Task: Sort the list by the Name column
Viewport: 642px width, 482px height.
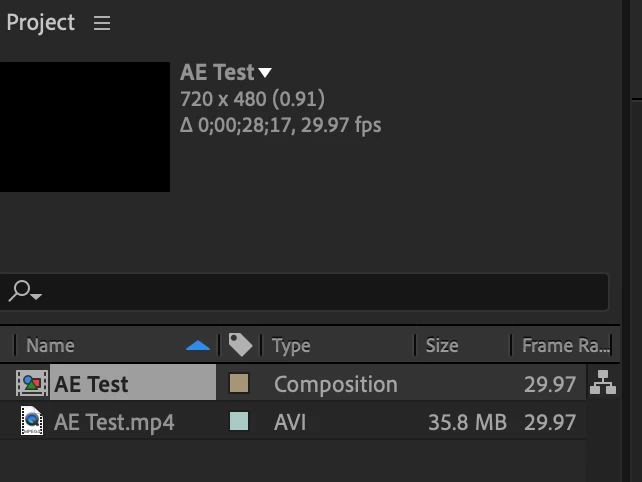Action: point(50,345)
